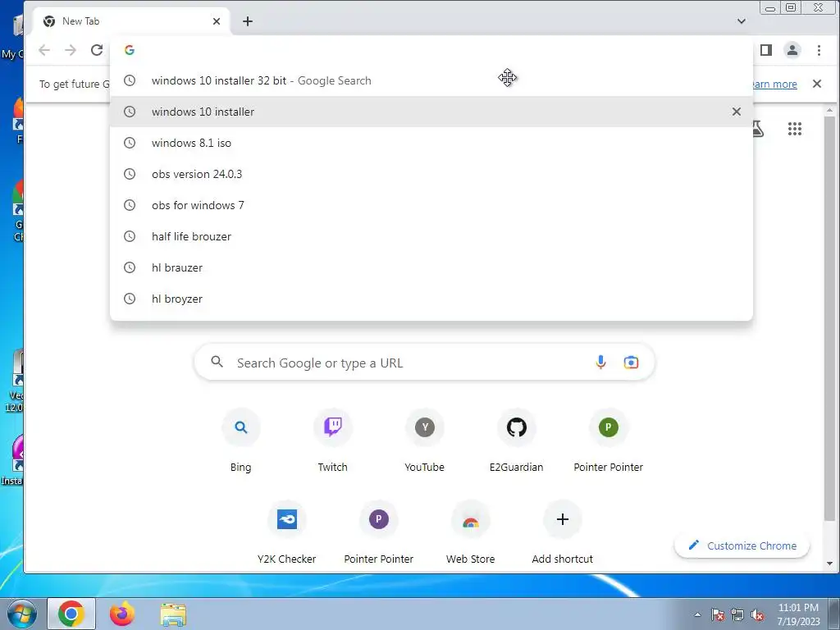The height and width of the screenshot is (630, 840).
Task: Remove the windows 10 installer suggestion
Action: (x=737, y=112)
